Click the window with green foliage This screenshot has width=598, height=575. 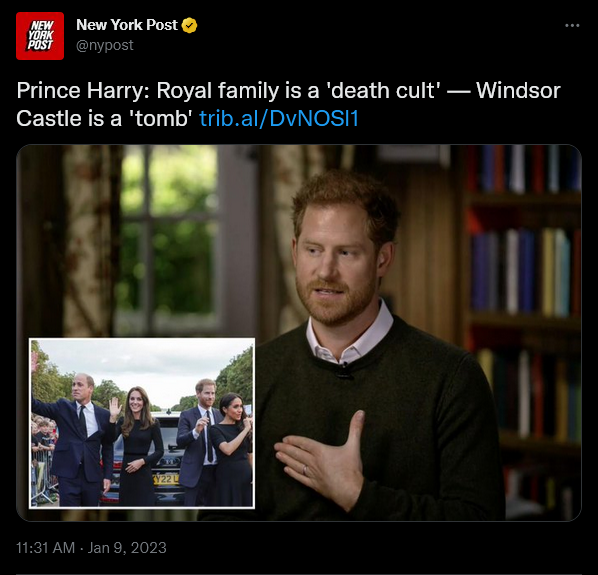[x=170, y=236]
